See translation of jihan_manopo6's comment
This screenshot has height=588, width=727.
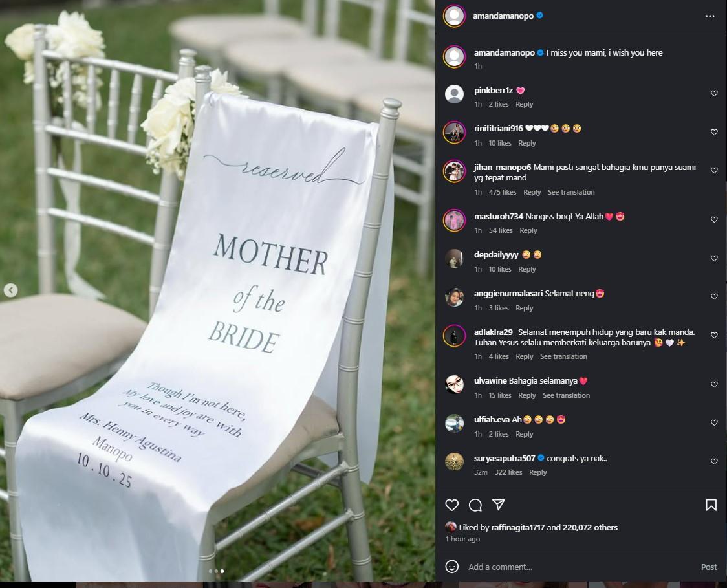(570, 192)
